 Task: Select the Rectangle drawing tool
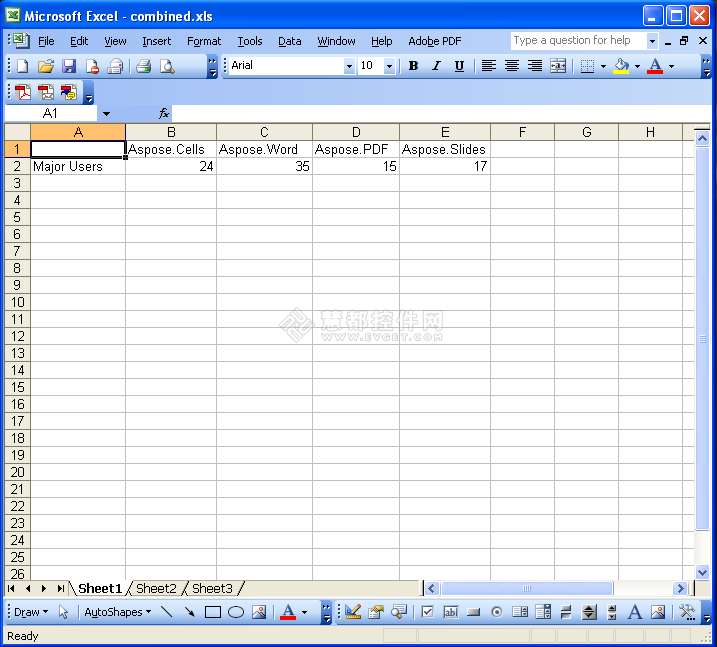point(213,612)
